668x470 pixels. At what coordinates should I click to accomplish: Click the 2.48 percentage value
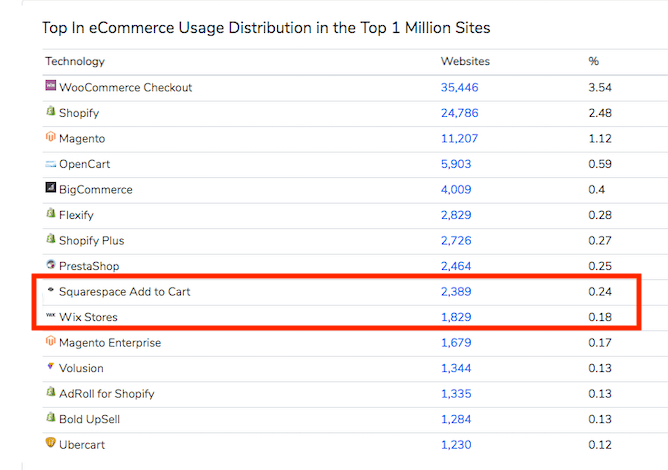600,113
